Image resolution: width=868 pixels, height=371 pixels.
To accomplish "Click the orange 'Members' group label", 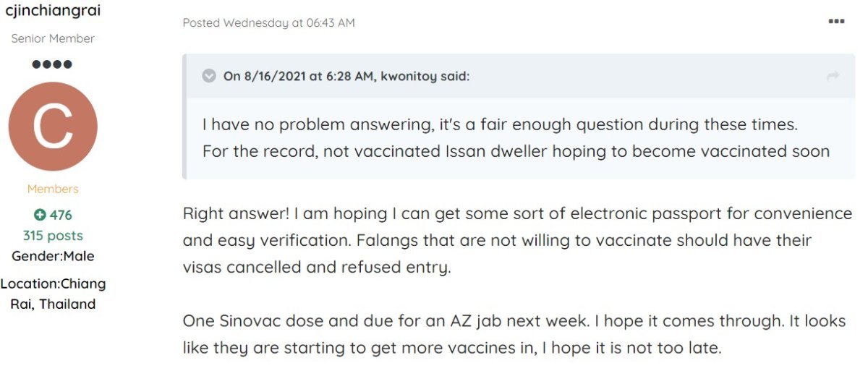I will tap(53, 189).
